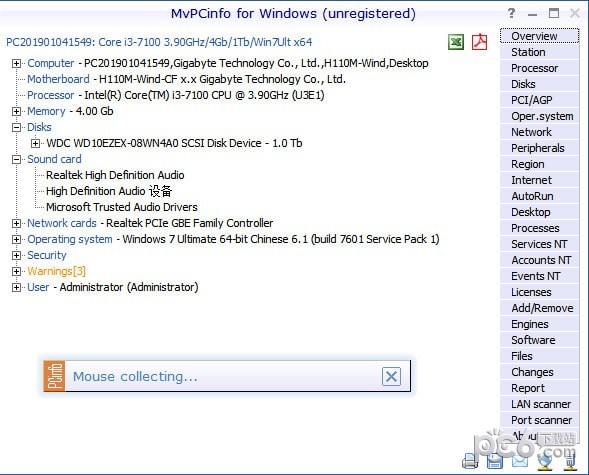Expand the Computer tree node
589x475 pixels.
click(x=16, y=63)
